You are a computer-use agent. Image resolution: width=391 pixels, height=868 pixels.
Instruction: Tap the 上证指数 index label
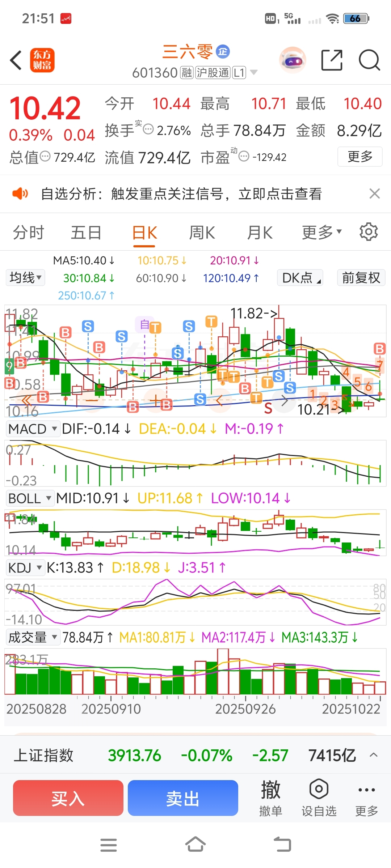pos(43,755)
